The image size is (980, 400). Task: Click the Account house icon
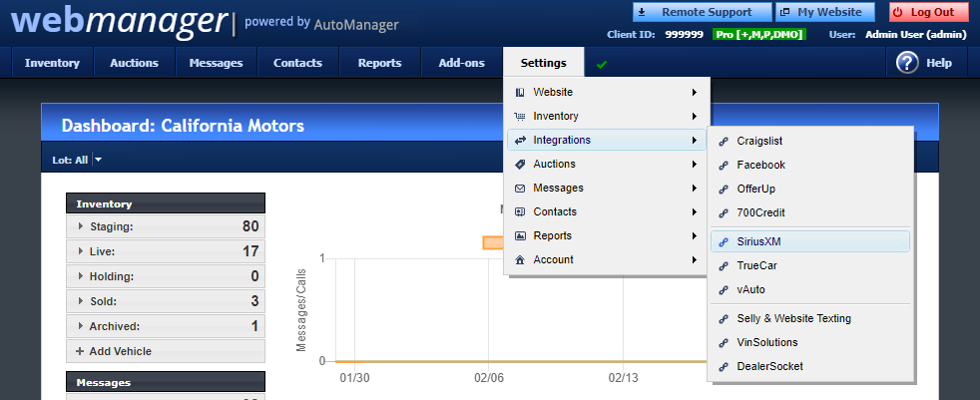coord(520,260)
